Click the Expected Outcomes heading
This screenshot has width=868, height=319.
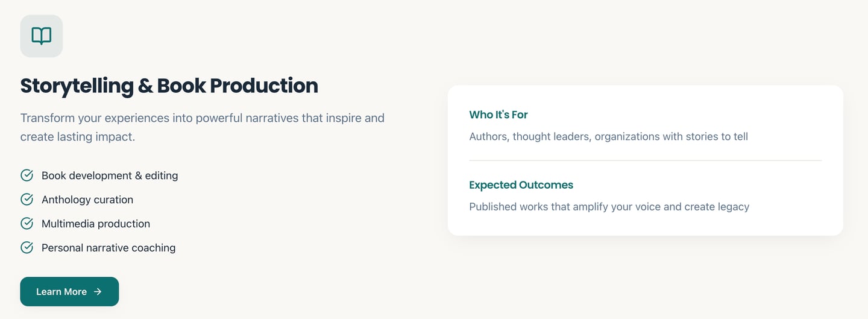[521, 185]
